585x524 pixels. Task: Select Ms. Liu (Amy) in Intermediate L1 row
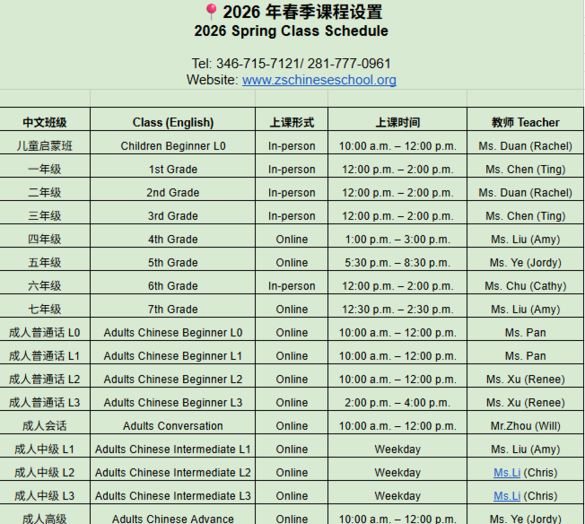pos(525,446)
